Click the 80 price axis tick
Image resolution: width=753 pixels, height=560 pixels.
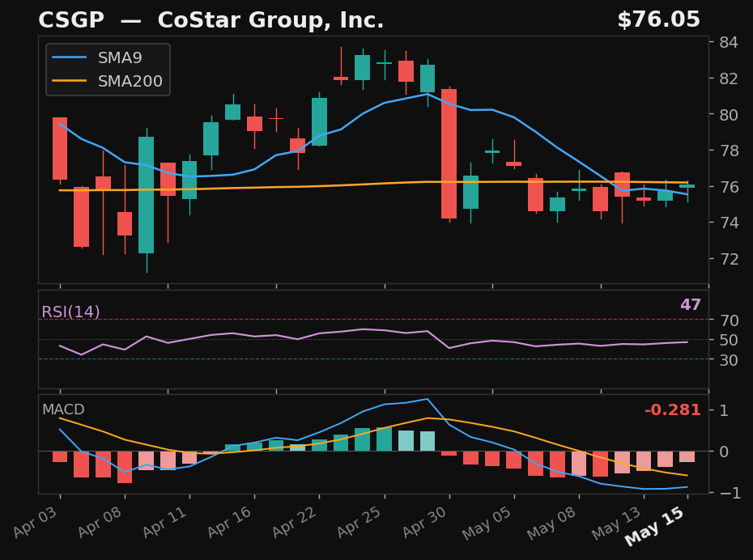[x=729, y=115]
